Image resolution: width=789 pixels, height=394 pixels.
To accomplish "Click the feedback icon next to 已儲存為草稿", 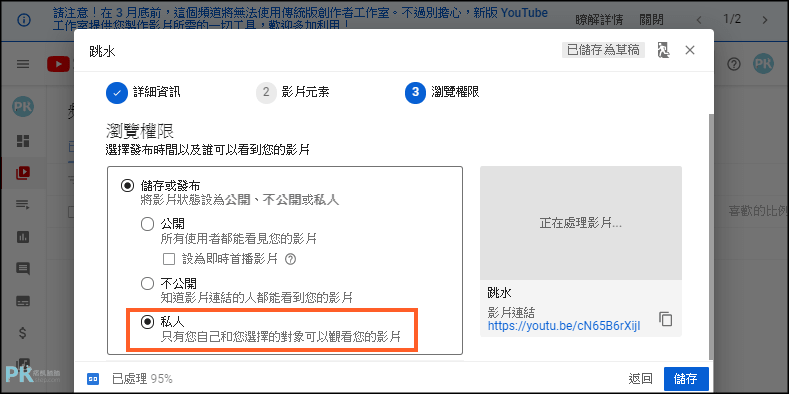I will [x=663, y=50].
